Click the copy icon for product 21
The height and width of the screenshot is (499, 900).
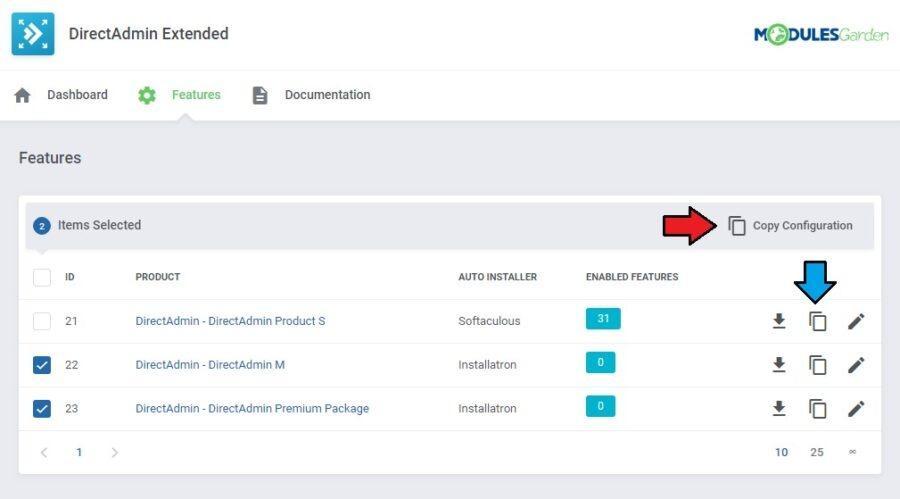click(818, 321)
